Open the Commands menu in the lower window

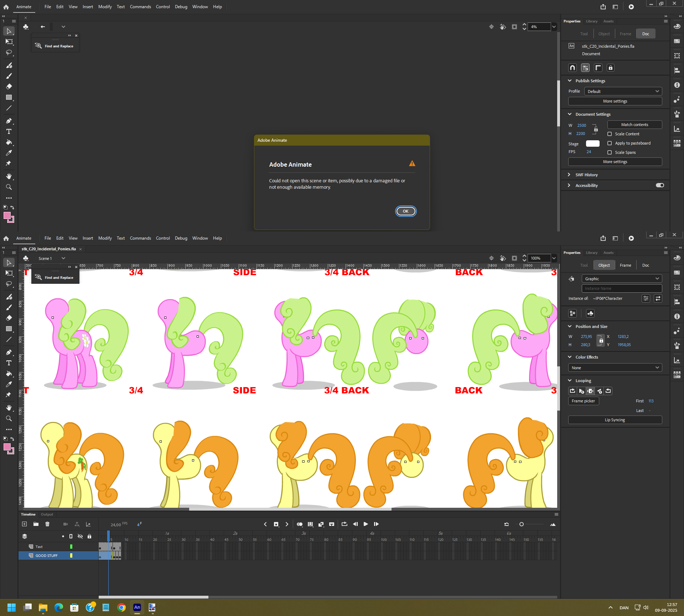click(140, 238)
